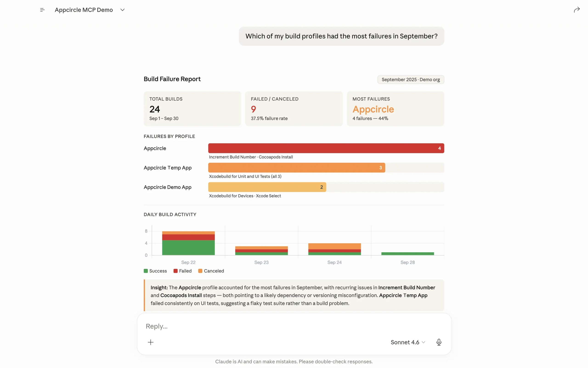Click the plus attachment icon
The height and width of the screenshot is (368, 588).
tap(151, 342)
